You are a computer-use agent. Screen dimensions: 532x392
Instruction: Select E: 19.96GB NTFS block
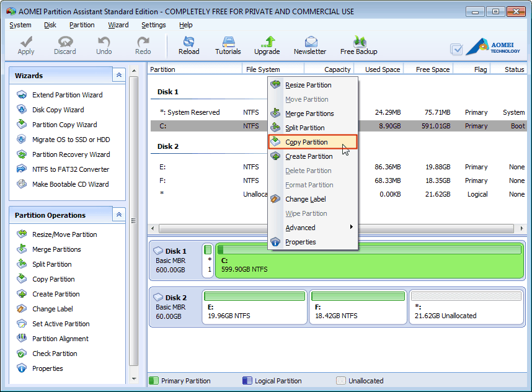click(254, 307)
